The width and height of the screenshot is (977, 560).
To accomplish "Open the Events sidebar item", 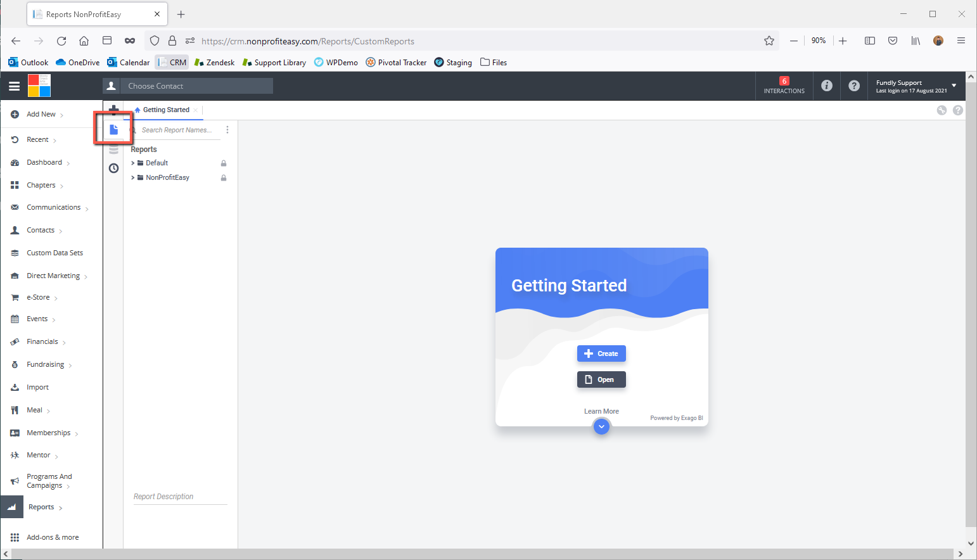I will click(x=37, y=319).
